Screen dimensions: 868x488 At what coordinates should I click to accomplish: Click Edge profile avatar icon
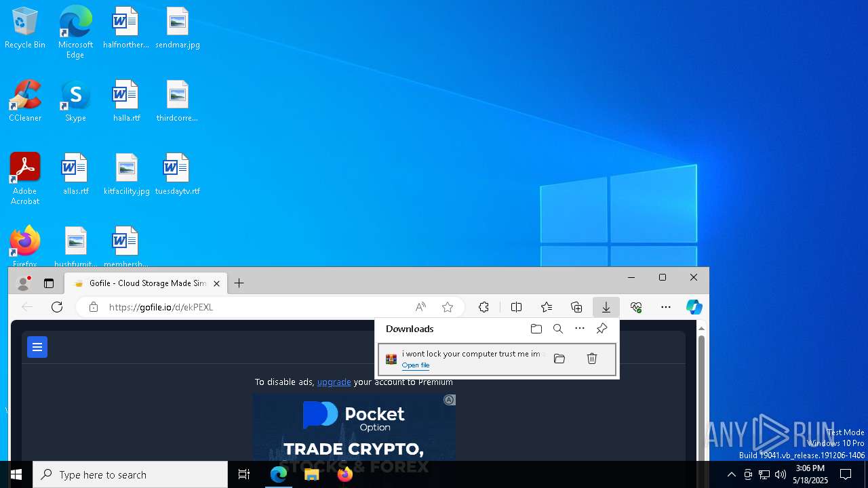click(24, 283)
